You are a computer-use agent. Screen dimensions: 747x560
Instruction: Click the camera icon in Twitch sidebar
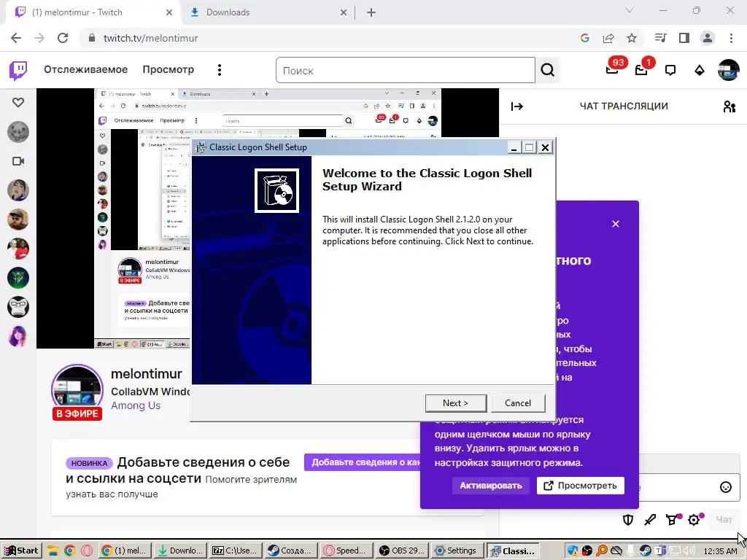[18, 161]
